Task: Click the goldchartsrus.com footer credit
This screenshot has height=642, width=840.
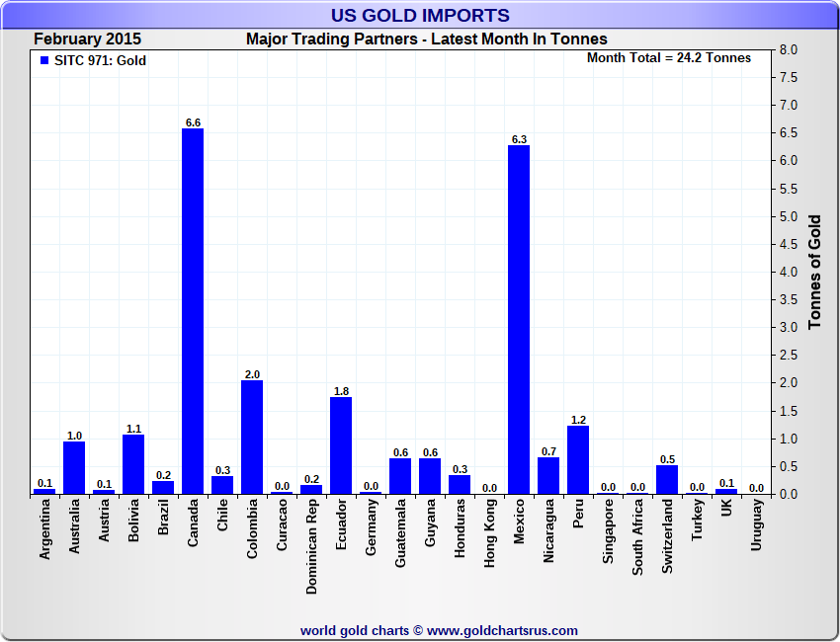Action: click(439, 631)
